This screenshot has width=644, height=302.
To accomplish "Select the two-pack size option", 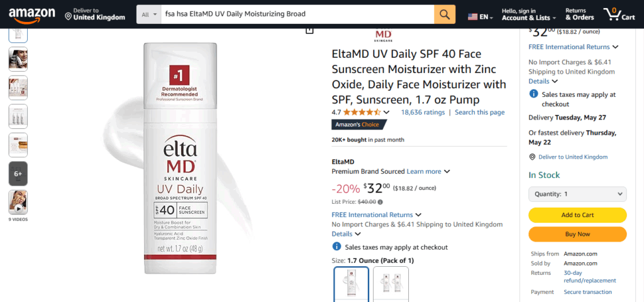I will pyautogui.click(x=391, y=284).
